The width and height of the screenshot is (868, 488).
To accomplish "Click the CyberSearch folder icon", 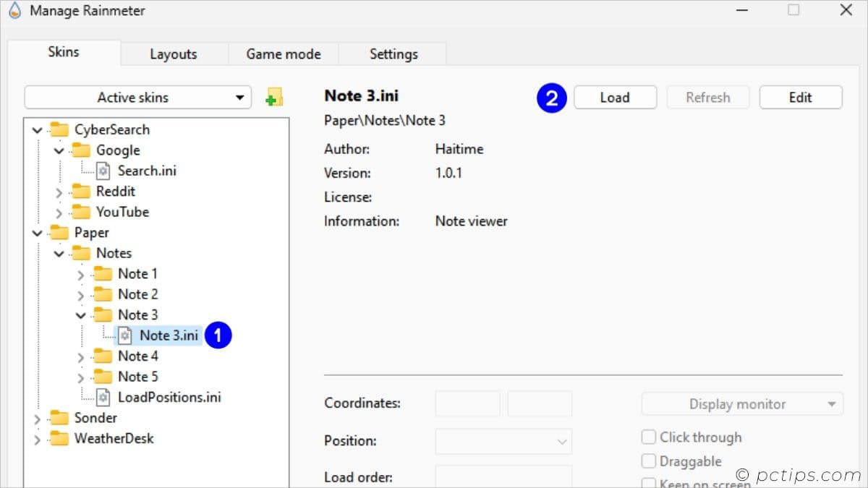I will 59,130.
